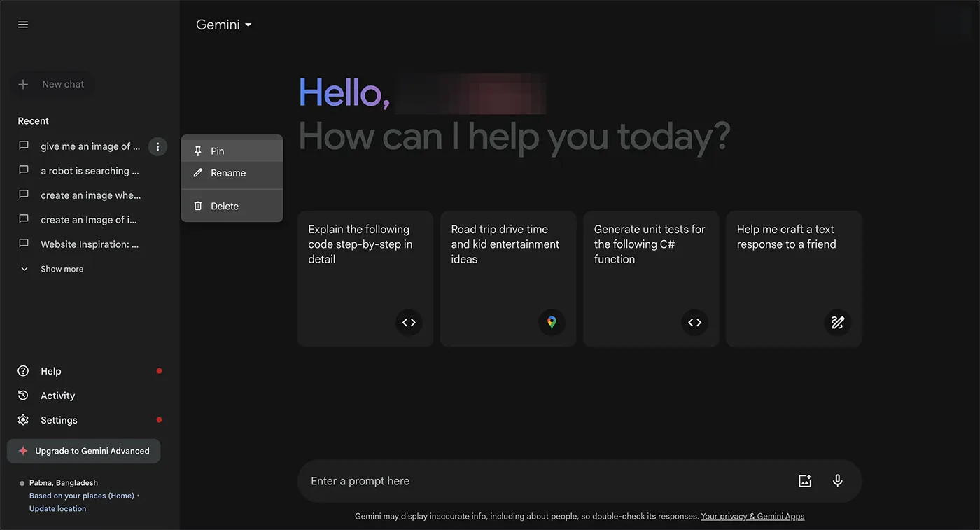Open recent chat 'Website Inspiration: ...'
The width and height of the screenshot is (980, 530).
(x=90, y=244)
